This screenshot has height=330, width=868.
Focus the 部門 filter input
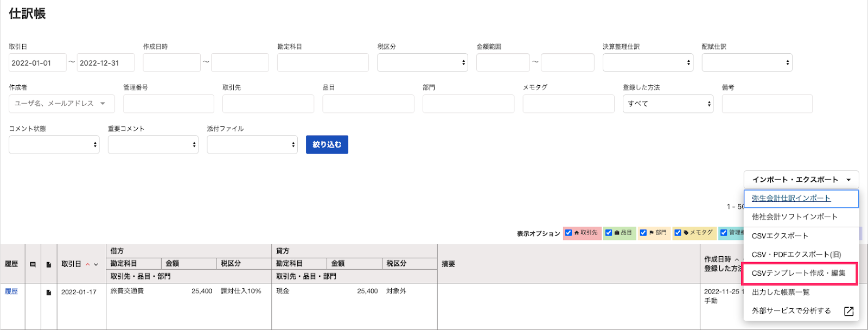tap(468, 104)
